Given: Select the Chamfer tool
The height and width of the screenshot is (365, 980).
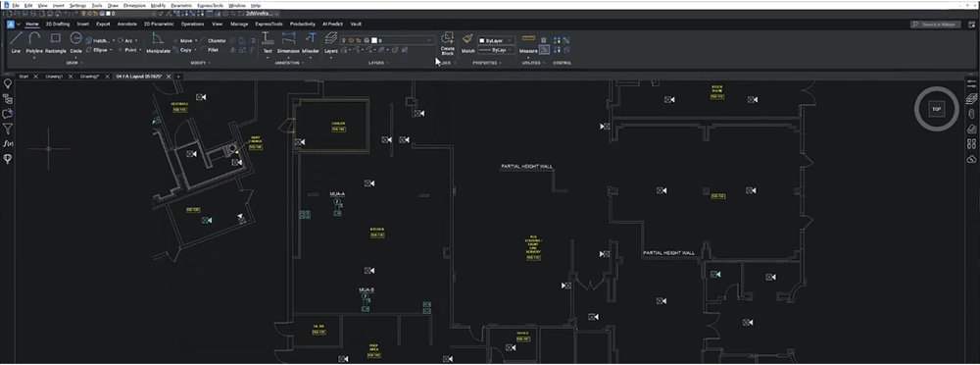Looking at the screenshot, I should [x=214, y=40].
